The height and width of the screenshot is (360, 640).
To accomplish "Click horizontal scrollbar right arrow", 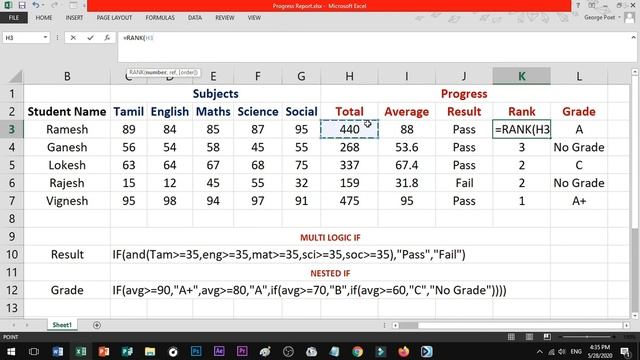I will pyautogui.click(x=627, y=325).
